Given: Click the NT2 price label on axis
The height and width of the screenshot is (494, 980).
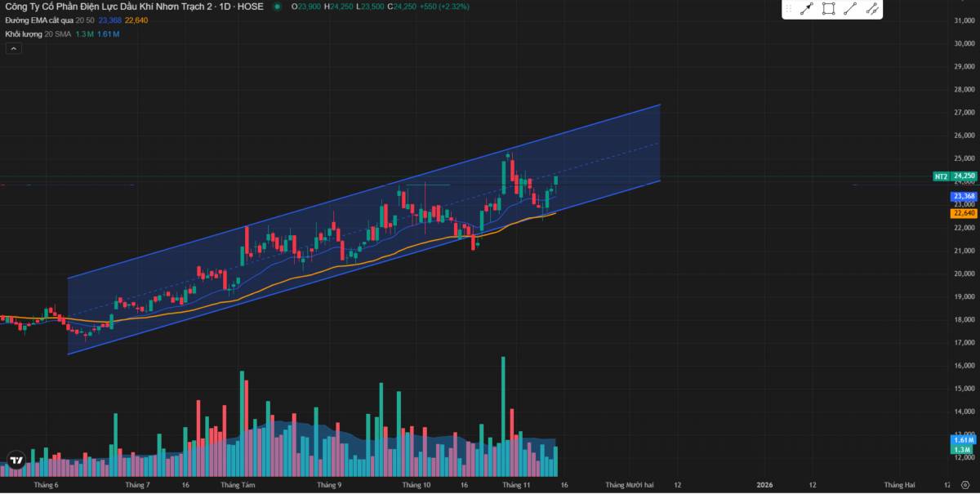Looking at the screenshot, I should [x=940, y=176].
